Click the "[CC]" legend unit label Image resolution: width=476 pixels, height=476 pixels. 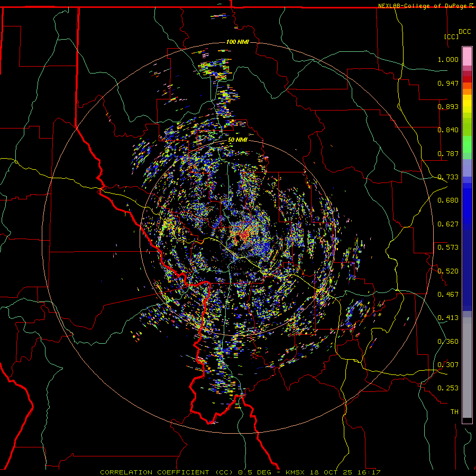(x=451, y=36)
